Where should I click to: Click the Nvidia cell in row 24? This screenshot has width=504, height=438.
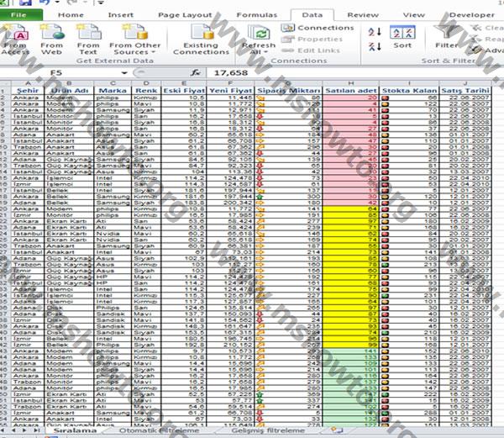113,234
